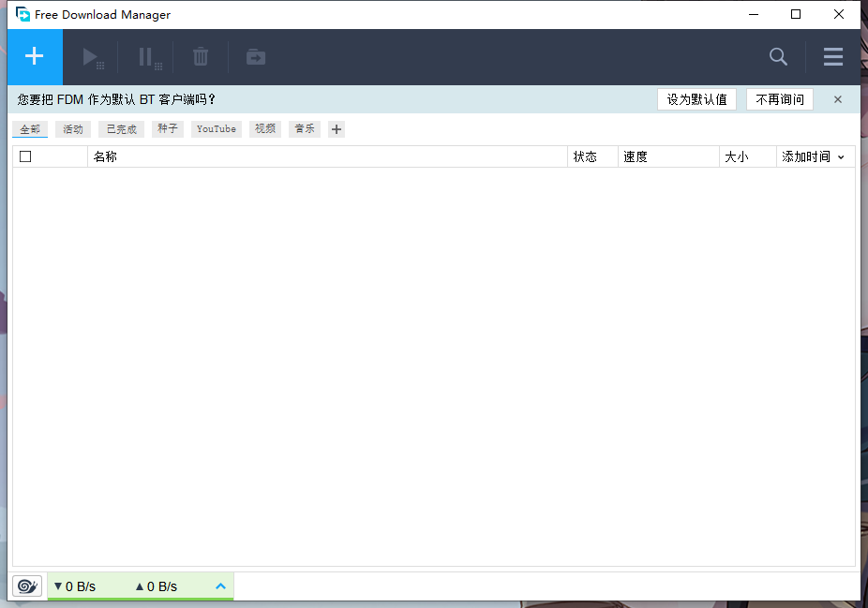
Task: Minimize the Free Download Manager window
Action: 754,14
